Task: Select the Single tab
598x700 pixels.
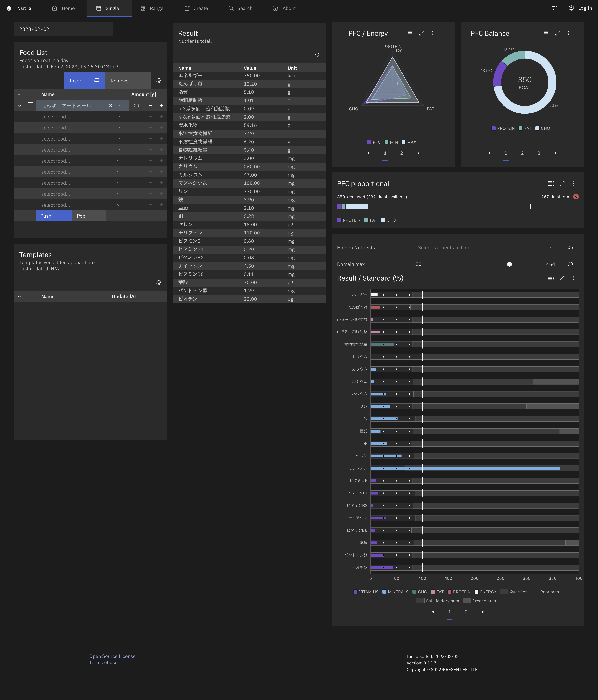Action: pos(109,8)
